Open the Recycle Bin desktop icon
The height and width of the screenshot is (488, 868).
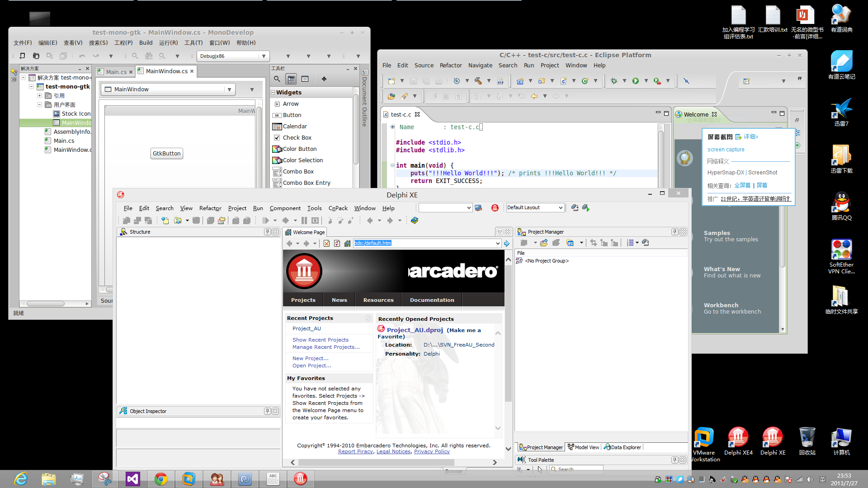(807, 441)
